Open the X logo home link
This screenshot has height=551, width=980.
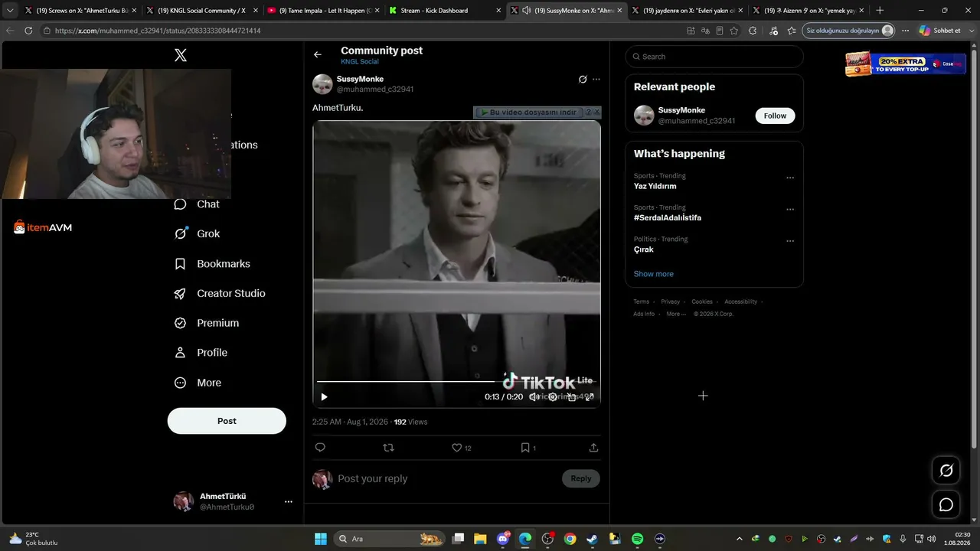click(x=181, y=55)
